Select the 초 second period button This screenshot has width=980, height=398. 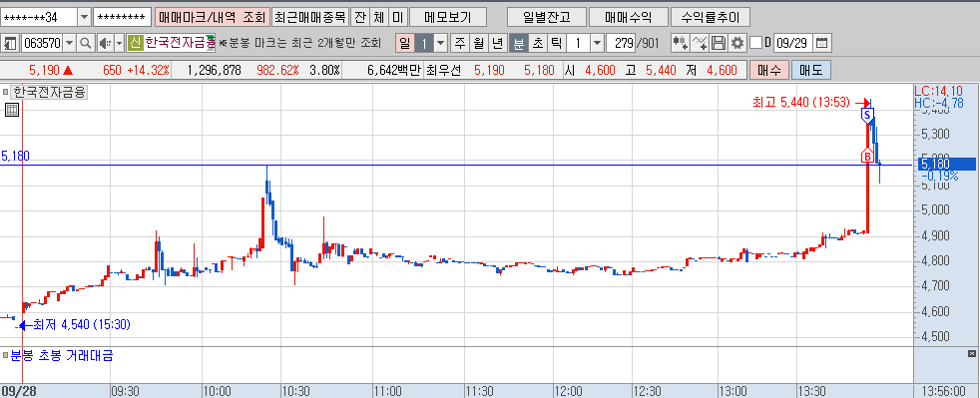[537, 43]
